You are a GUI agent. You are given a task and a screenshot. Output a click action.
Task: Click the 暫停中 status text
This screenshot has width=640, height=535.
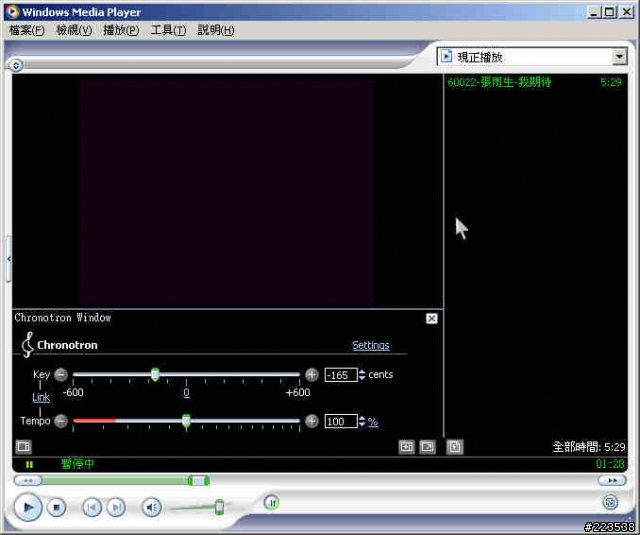[78, 464]
